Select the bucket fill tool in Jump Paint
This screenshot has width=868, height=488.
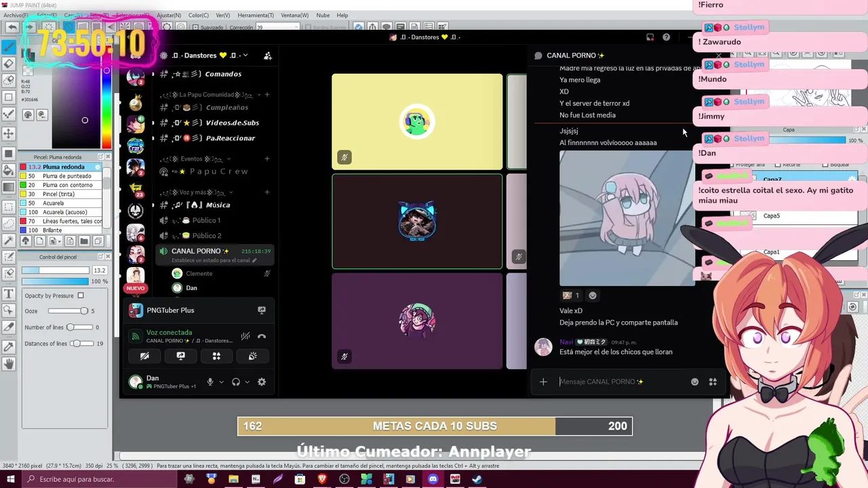[x=9, y=171]
